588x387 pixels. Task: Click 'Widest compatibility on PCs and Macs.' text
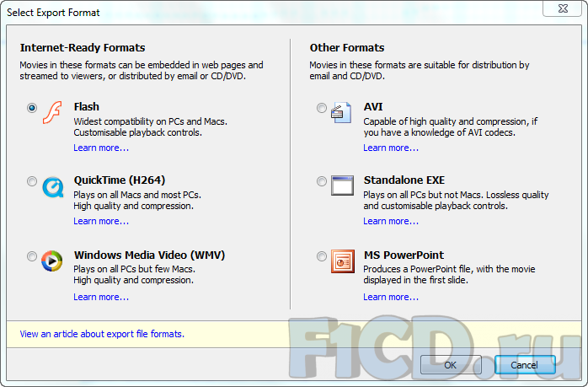[151, 121]
